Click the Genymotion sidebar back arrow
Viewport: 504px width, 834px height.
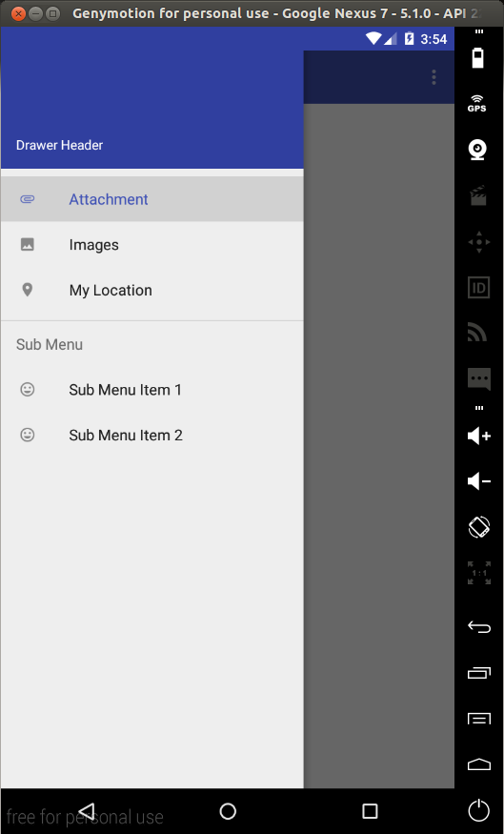click(x=478, y=627)
